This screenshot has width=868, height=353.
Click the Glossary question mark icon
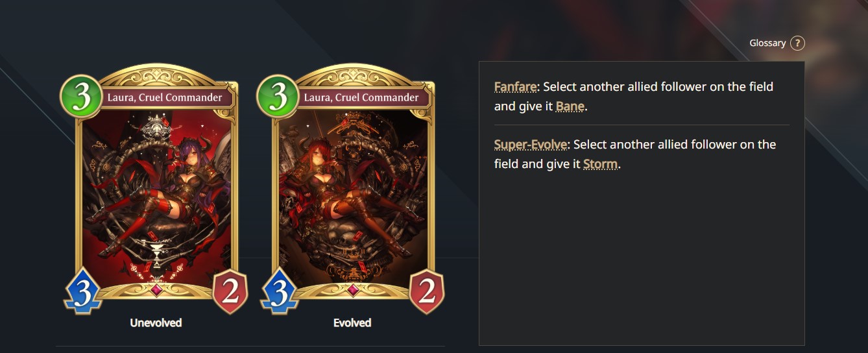coord(797,43)
